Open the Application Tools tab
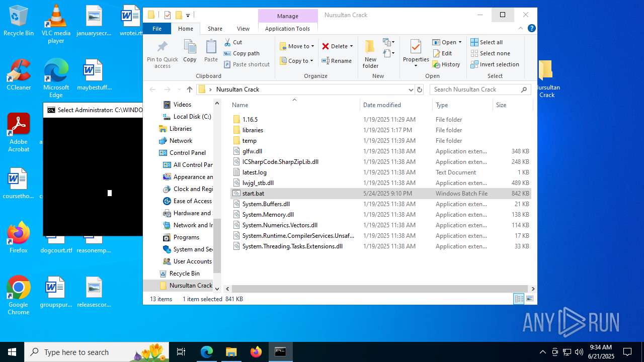 pyautogui.click(x=287, y=29)
